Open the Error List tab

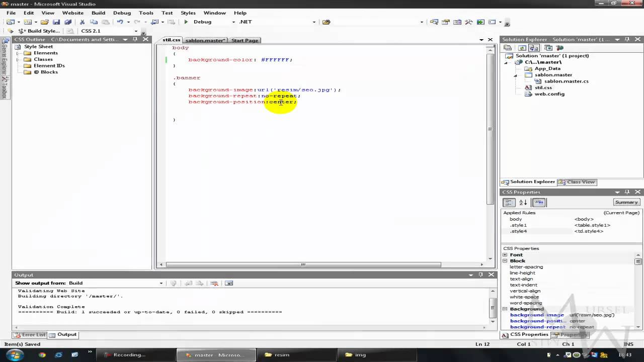30,334
